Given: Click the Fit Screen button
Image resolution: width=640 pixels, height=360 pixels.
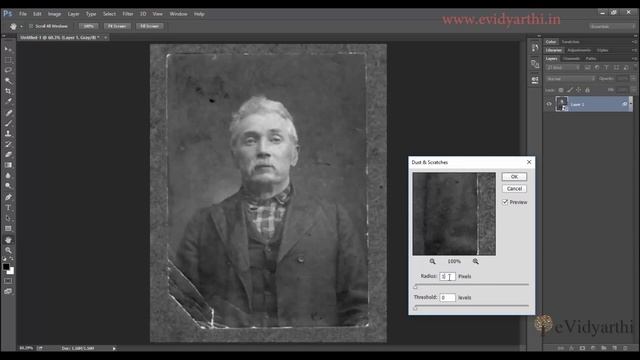Looking at the screenshot, I should (117, 26).
